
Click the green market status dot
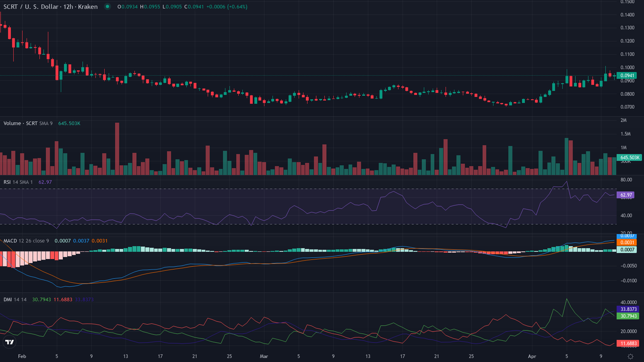click(x=108, y=7)
